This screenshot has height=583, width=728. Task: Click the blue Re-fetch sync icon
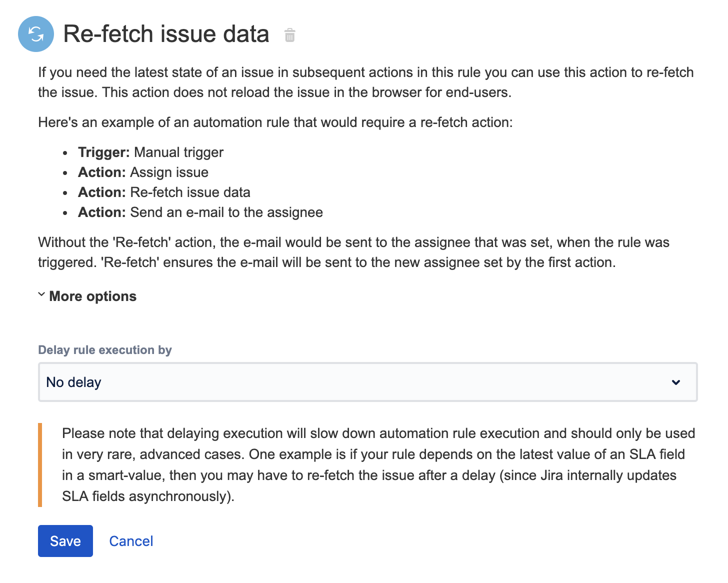pos(36,34)
